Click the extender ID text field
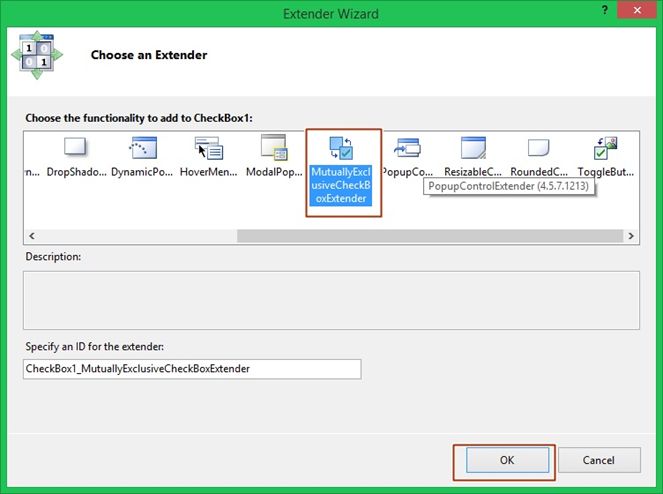This screenshot has width=663, height=494. pos(192,369)
